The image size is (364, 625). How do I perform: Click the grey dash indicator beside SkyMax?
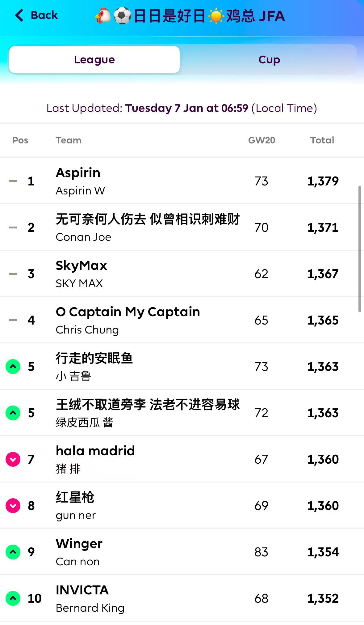tap(13, 274)
